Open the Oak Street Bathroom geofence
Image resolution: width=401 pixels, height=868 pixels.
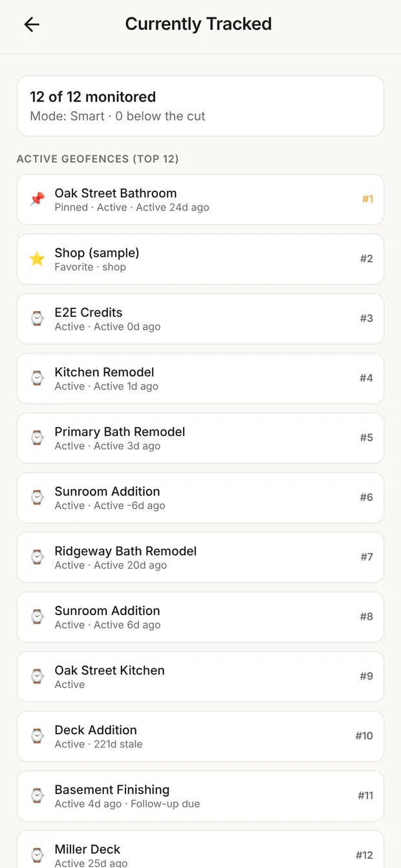[x=200, y=199]
